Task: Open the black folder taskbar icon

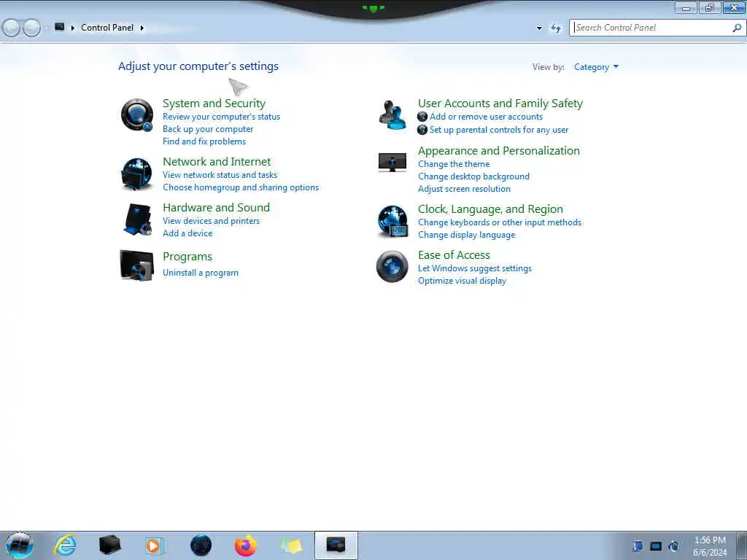Action: (110, 545)
